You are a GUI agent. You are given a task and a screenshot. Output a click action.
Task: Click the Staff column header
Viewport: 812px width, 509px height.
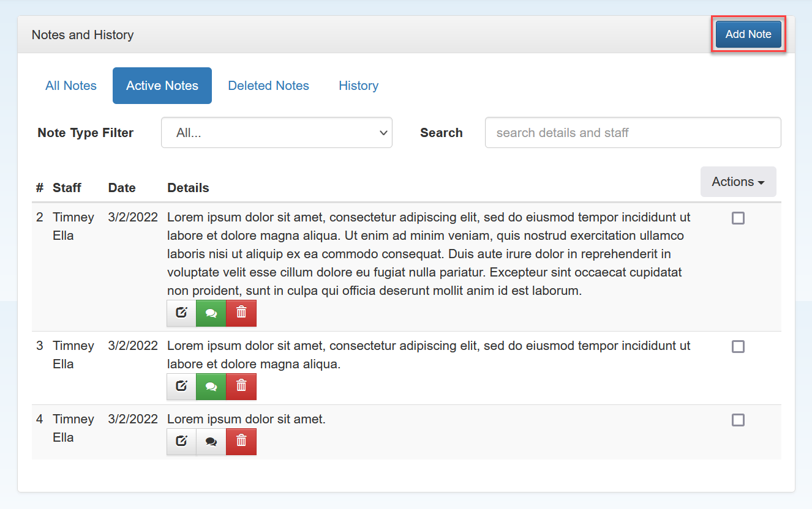[67, 188]
